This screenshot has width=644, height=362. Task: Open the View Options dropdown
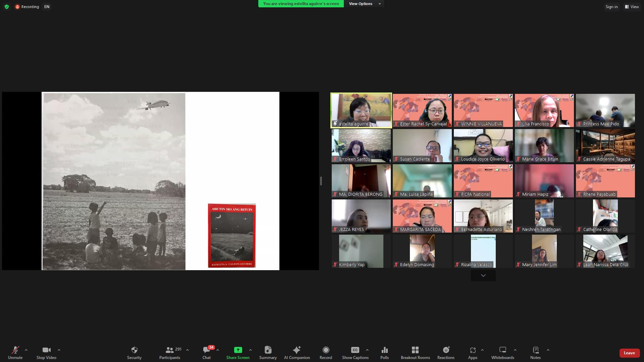(365, 4)
